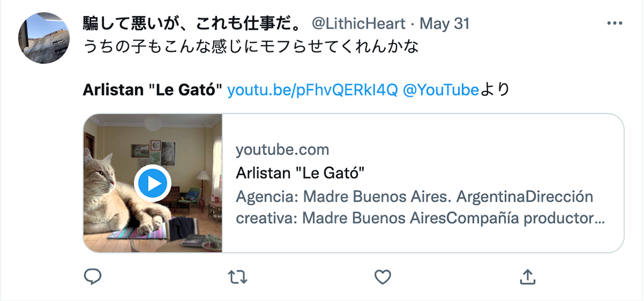Click the cat video thumbnail image
The width and height of the screenshot is (644, 301).
(x=153, y=183)
